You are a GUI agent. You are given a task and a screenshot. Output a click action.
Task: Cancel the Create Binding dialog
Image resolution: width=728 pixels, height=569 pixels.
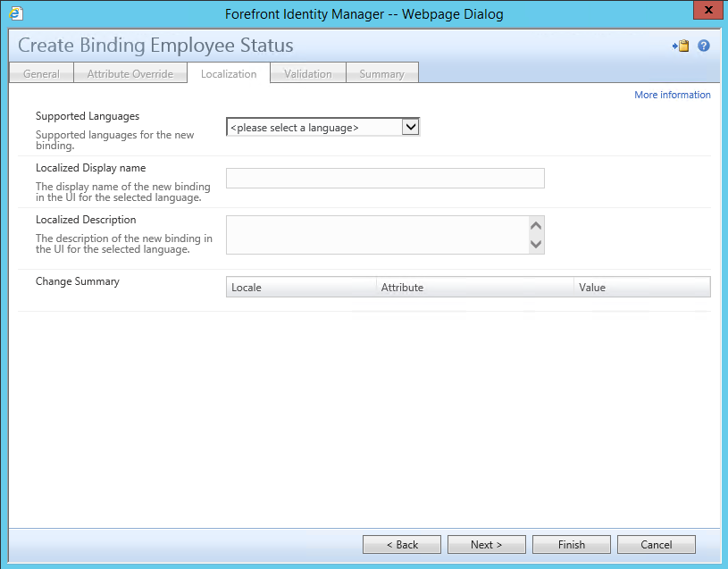point(657,544)
